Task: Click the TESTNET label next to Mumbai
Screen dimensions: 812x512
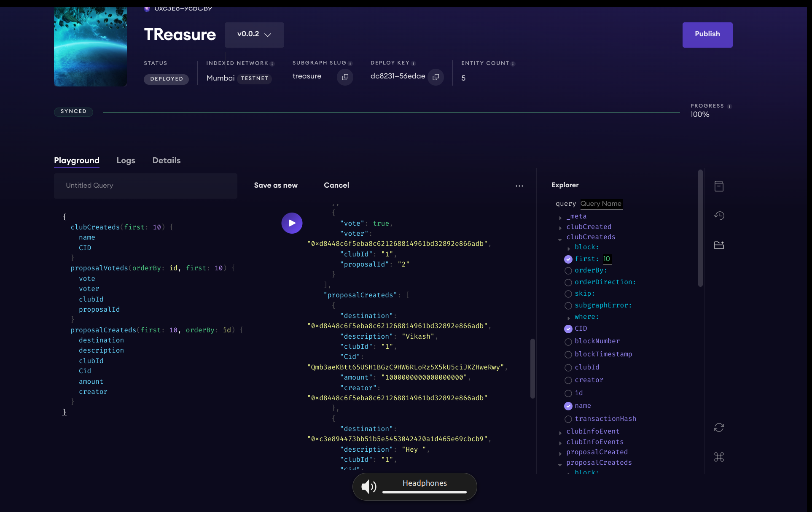Action: (255, 78)
